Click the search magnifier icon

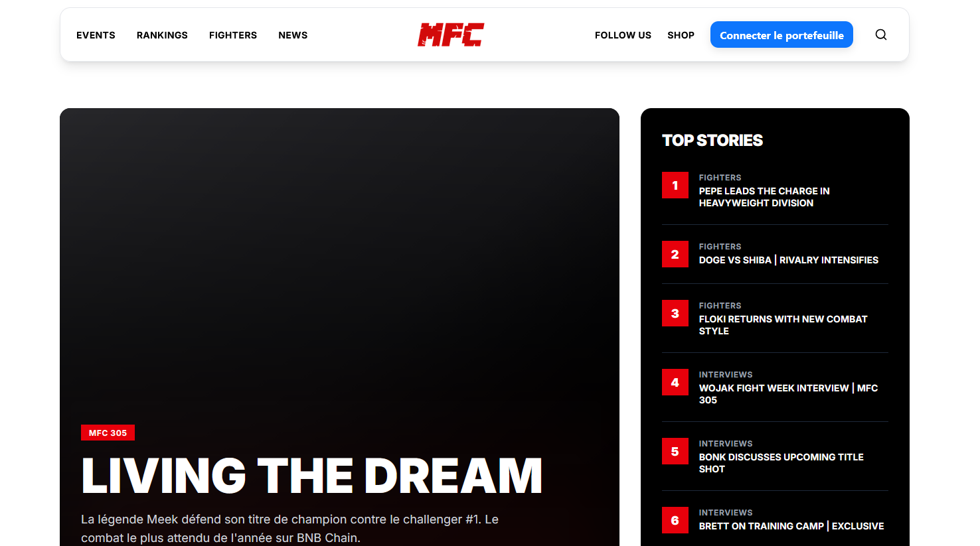880,35
